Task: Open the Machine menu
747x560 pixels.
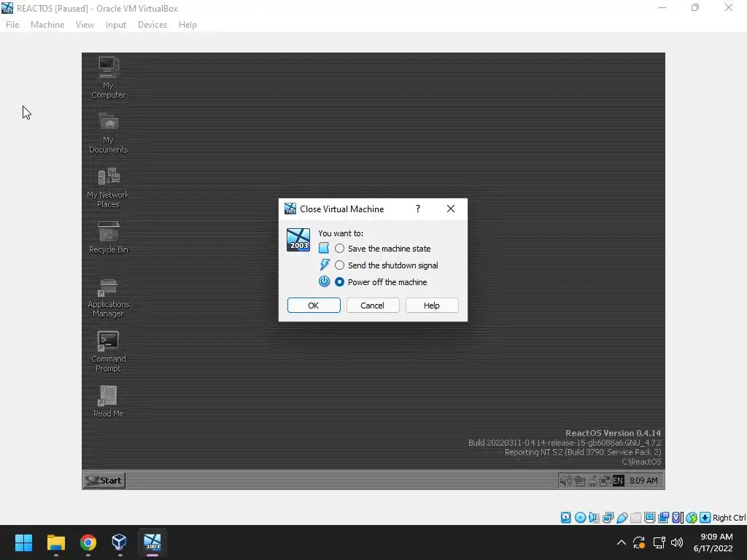Action: tap(47, 25)
